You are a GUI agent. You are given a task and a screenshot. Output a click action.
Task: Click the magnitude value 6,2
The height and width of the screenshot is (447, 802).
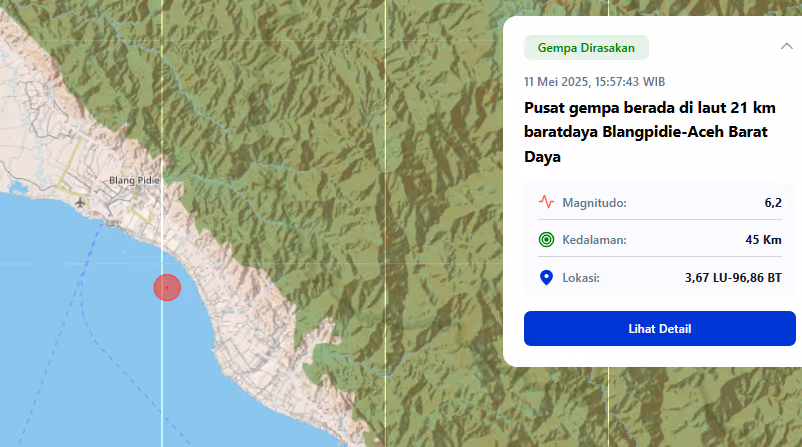coord(773,203)
